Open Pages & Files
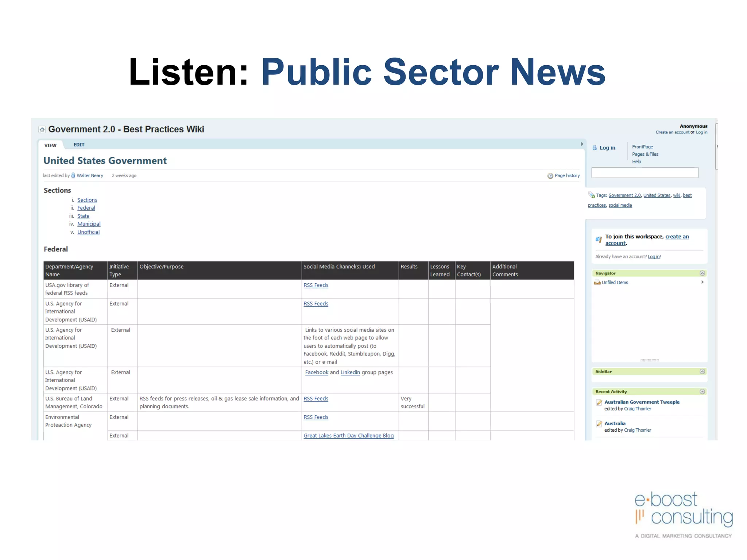 pos(645,154)
